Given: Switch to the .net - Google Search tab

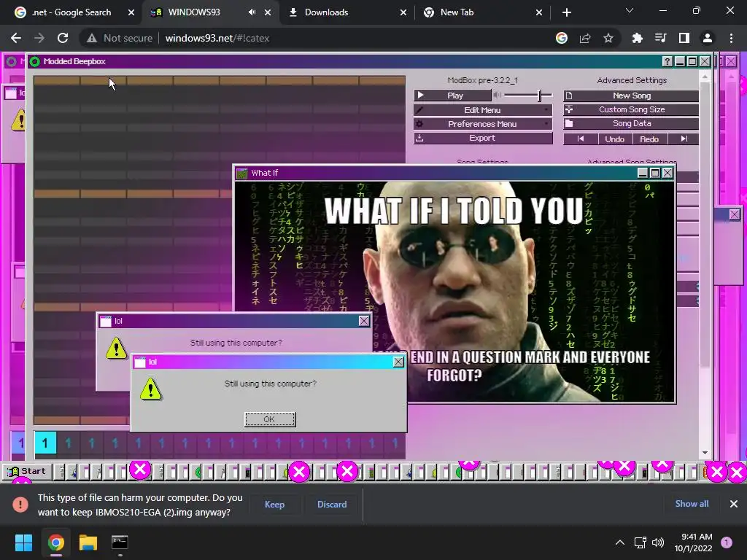Looking at the screenshot, I should tap(71, 12).
